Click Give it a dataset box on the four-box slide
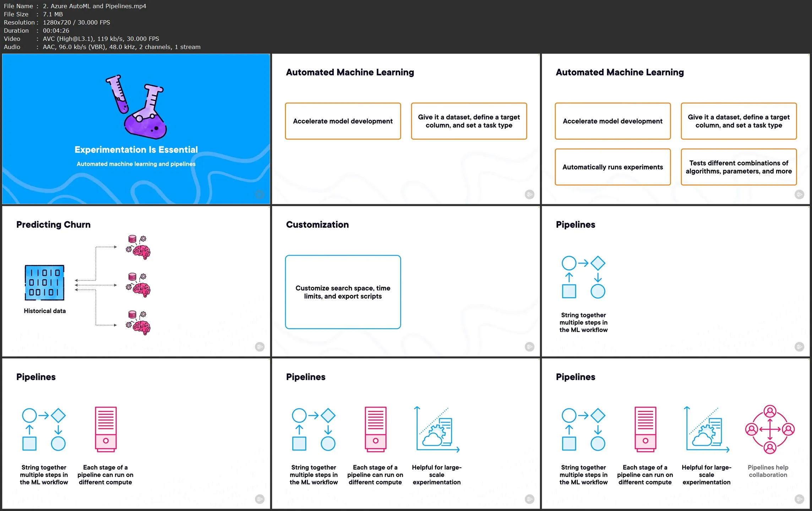812x511 pixels. click(x=739, y=121)
